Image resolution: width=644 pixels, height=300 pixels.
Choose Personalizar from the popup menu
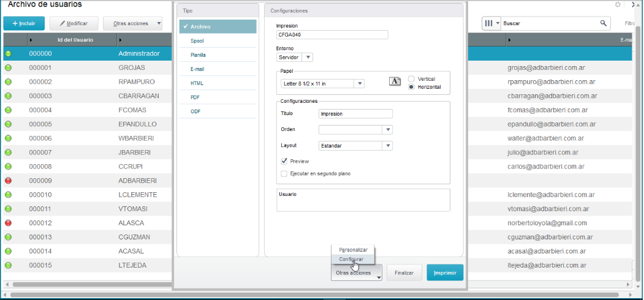tap(353, 250)
